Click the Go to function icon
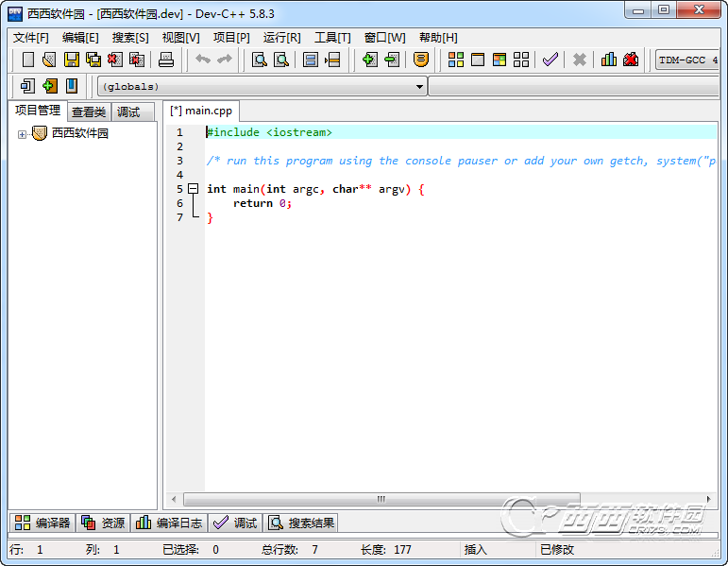This screenshot has width=728, height=566. pyautogui.click(x=310, y=60)
